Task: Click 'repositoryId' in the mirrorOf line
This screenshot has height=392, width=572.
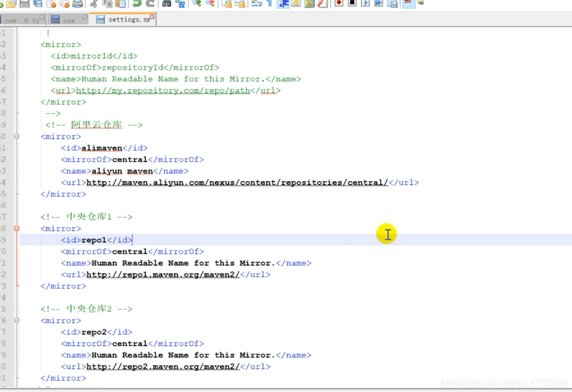Action: (x=132, y=68)
